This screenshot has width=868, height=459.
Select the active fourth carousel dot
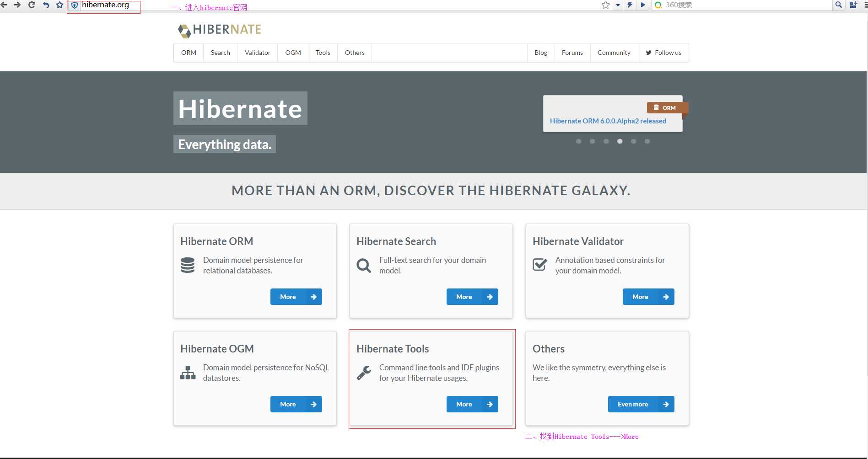coord(620,141)
